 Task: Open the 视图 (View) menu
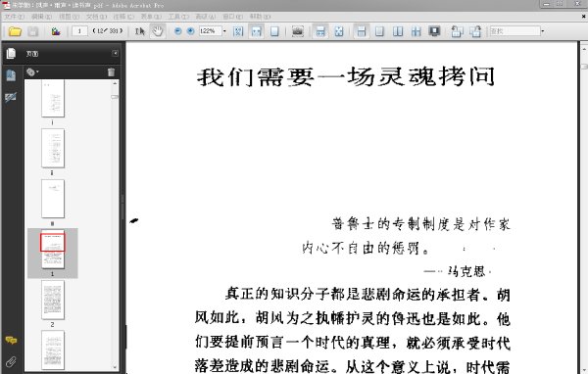coord(69,17)
